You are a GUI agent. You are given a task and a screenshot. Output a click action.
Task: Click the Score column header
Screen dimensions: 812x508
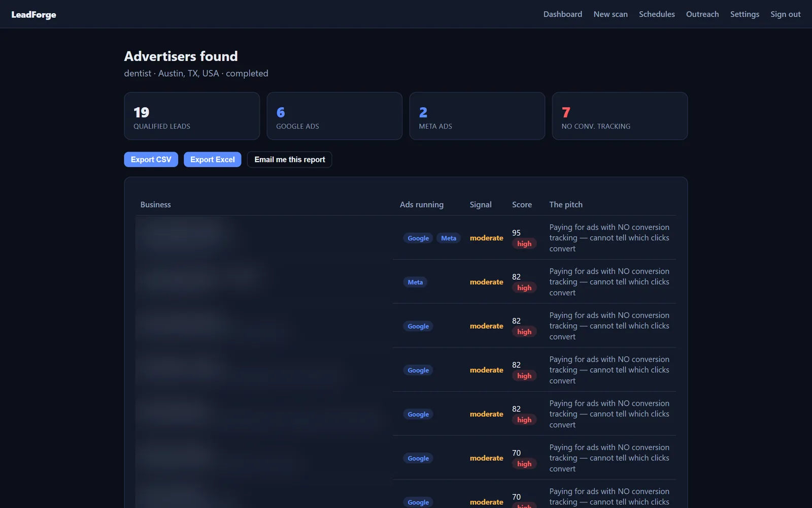(x=522, y=205)
